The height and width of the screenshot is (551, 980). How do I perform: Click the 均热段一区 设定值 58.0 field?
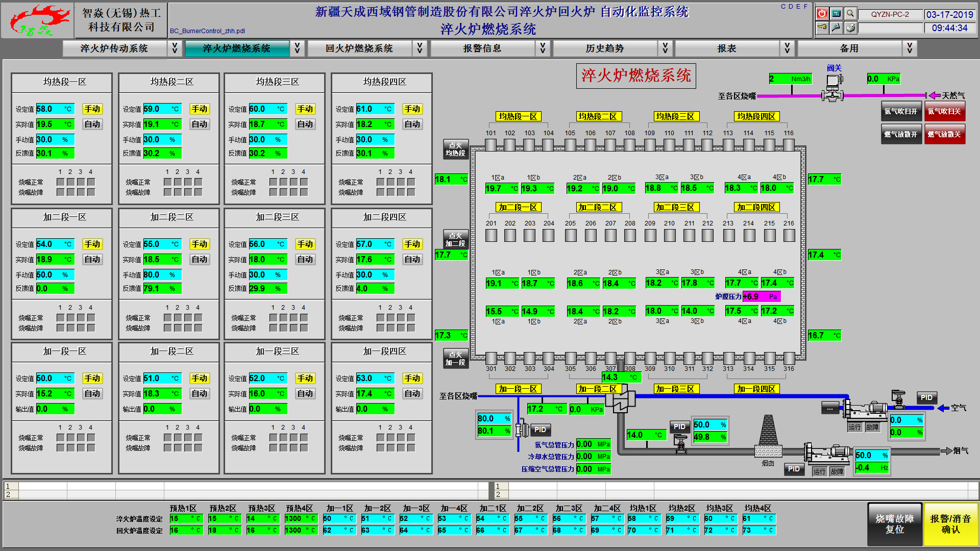tap(55, 109)
